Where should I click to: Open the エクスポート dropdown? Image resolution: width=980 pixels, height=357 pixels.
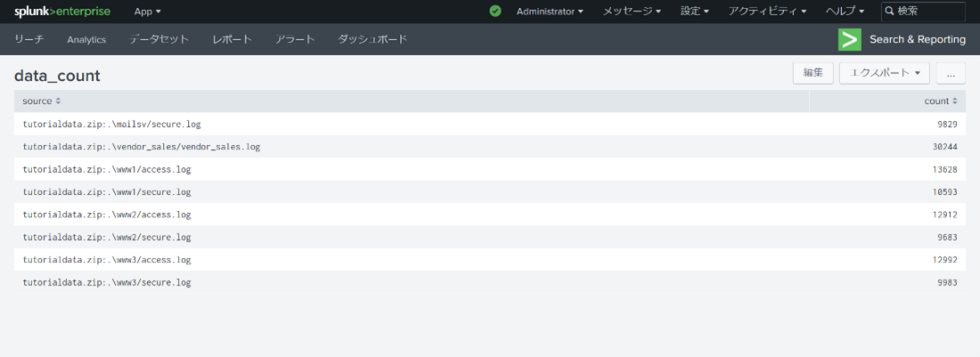(884, 74)
